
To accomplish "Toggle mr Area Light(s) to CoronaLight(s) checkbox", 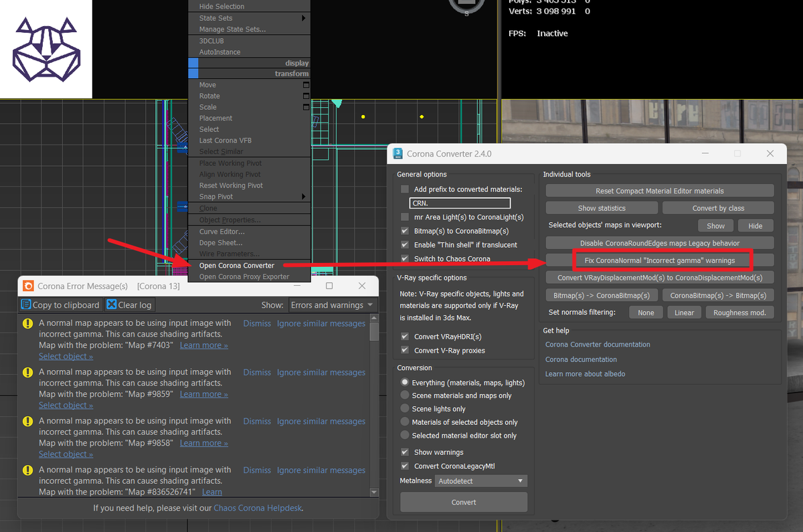I will pyautogui.click(x=405, y=217).
